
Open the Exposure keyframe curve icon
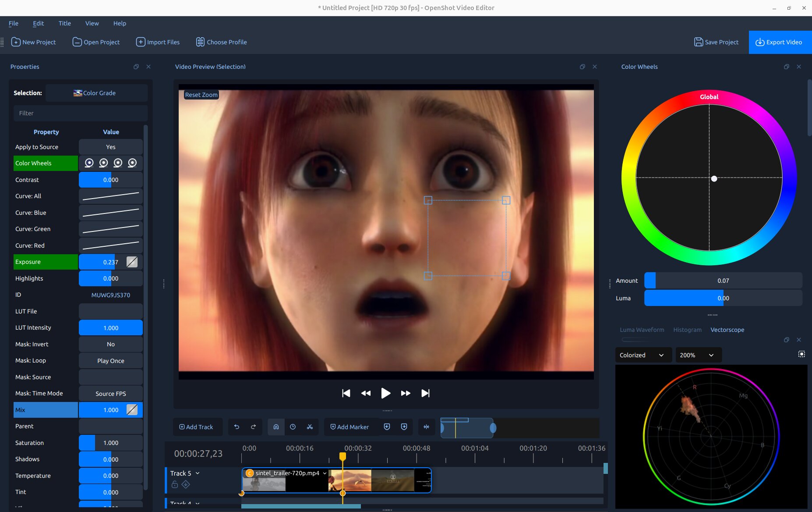pos(132,262)
